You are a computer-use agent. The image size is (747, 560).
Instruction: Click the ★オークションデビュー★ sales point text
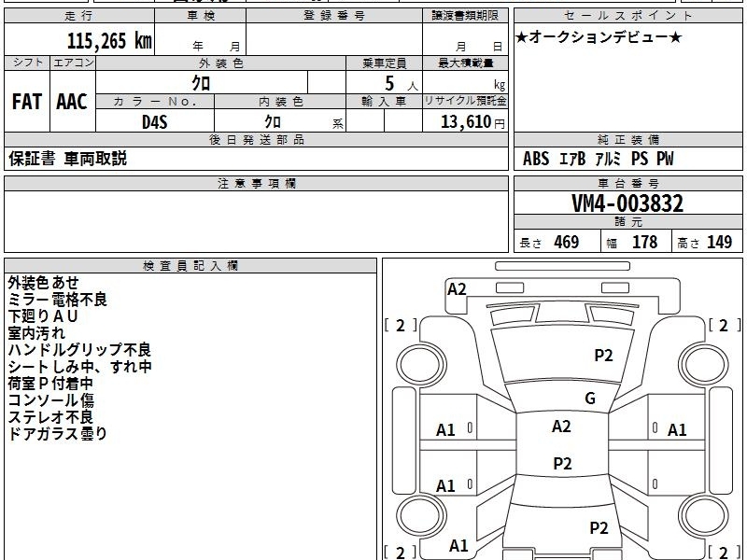[599, 37]
